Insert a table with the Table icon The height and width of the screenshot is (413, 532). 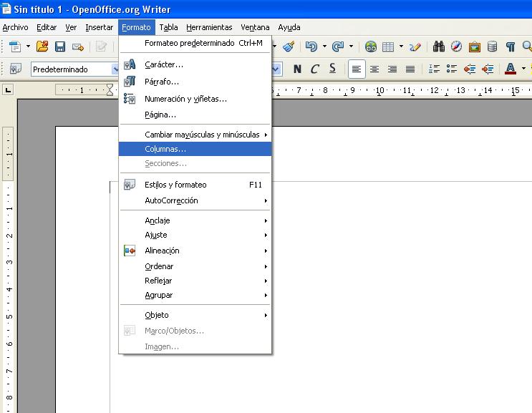point(388,47)
